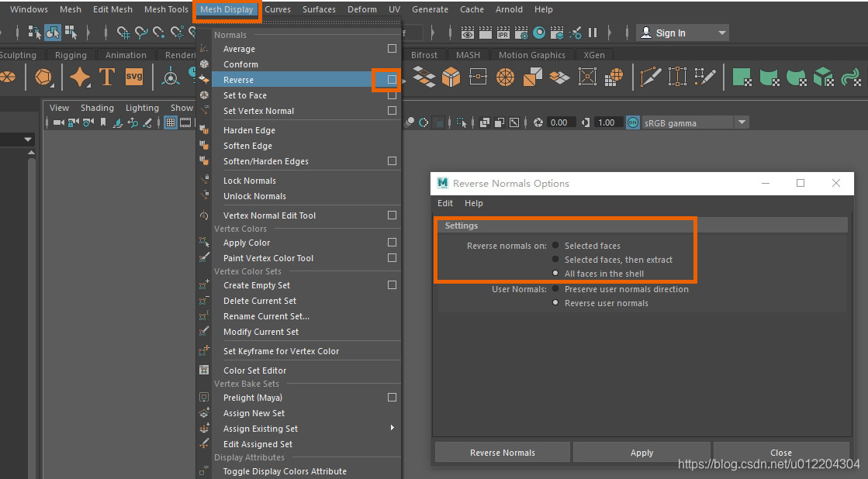The image size is (868, 479).
Task: Toggle the color management ON button
Action: [633, 122]
